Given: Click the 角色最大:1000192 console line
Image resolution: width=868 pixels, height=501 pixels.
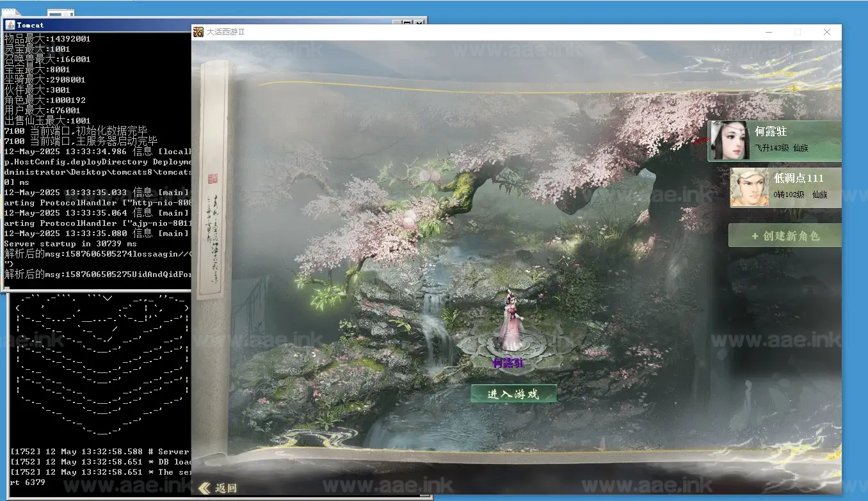Looking at the screenshot, I should [x=45, y=100].
